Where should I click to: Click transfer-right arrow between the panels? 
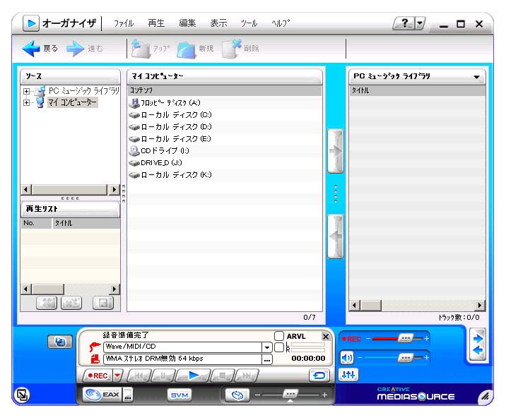pyautogui.click(x=335, y=151)
